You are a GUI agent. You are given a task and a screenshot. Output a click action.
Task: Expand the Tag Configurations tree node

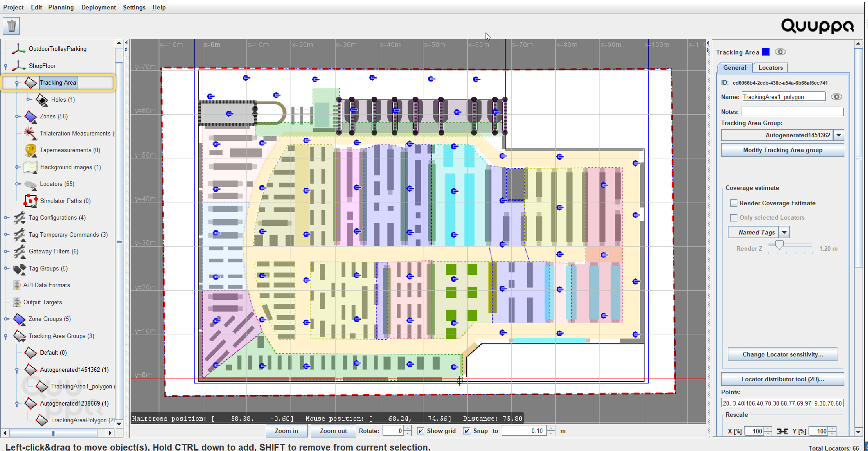pyautogui.click(x=6, y=218)
